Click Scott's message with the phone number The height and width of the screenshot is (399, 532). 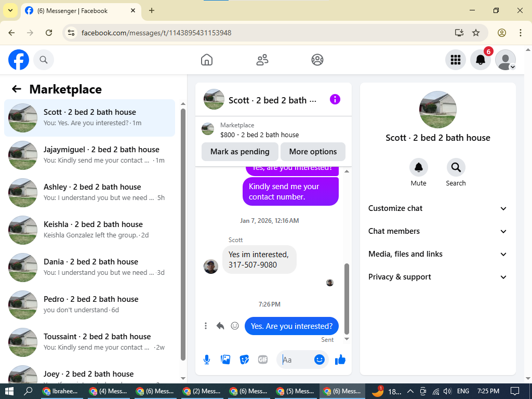pyautogui.click(x=259, y=260)
